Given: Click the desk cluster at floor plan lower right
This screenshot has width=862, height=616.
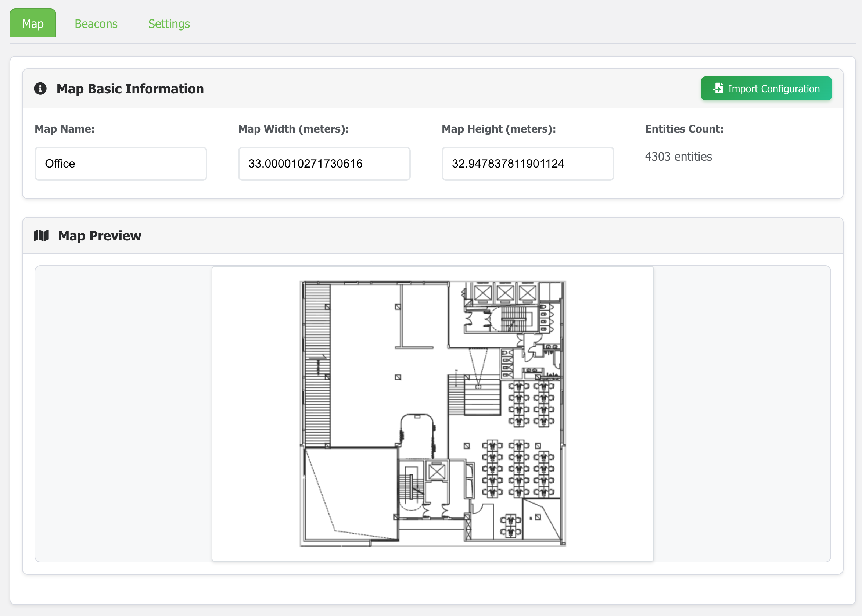Looking at the screenshot, I should tap(518, 469).
